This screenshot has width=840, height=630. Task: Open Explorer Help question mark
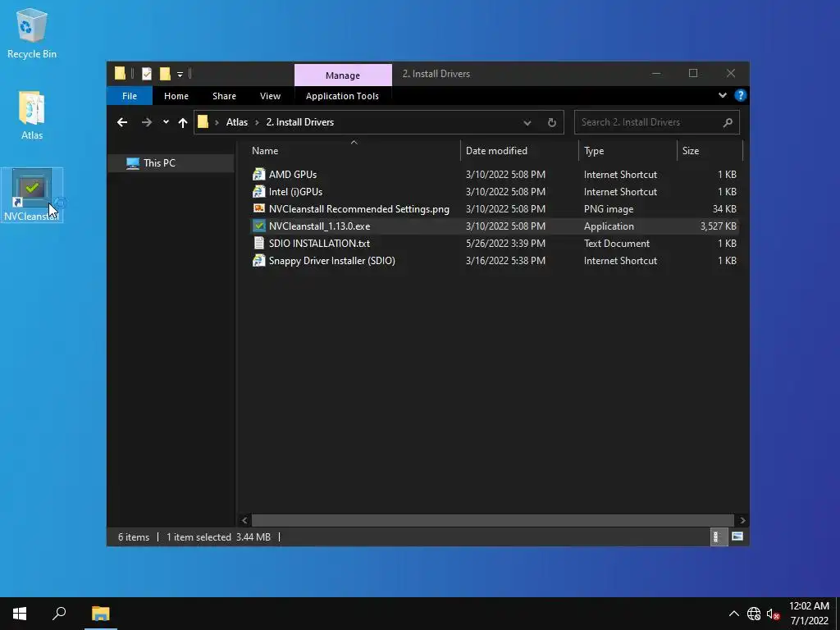(x=741, y=95)
